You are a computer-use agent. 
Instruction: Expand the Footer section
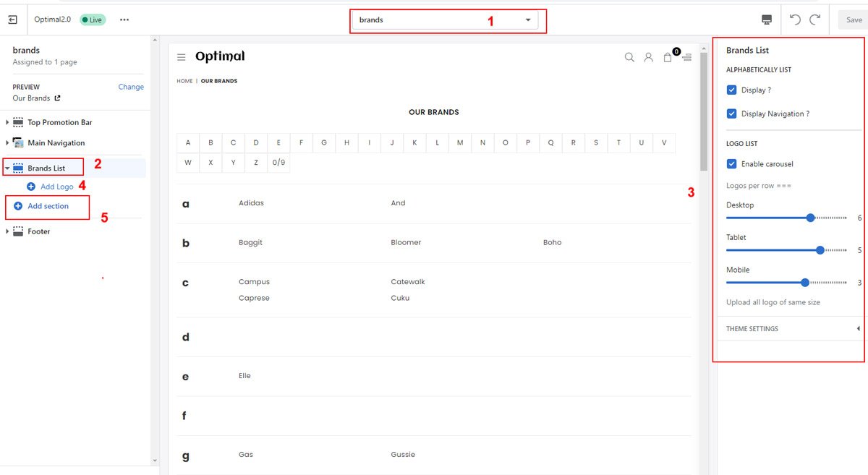click(x=8, y=231)
